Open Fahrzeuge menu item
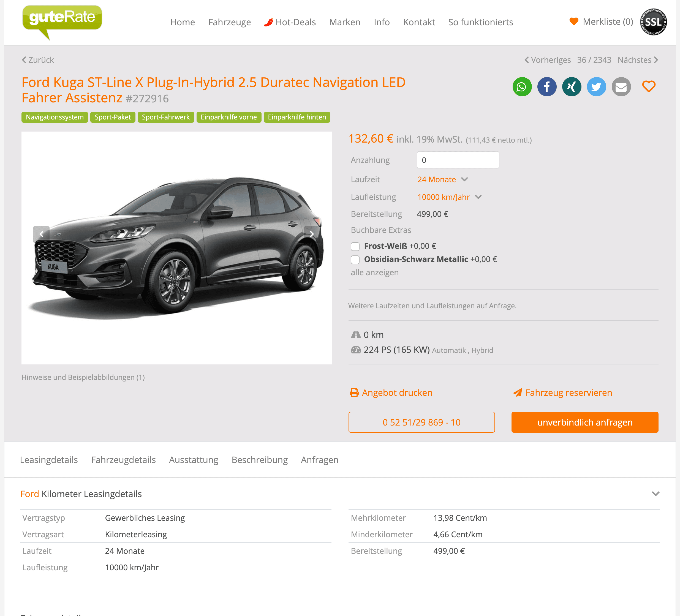The image size is (680, 616). (229, 22)
